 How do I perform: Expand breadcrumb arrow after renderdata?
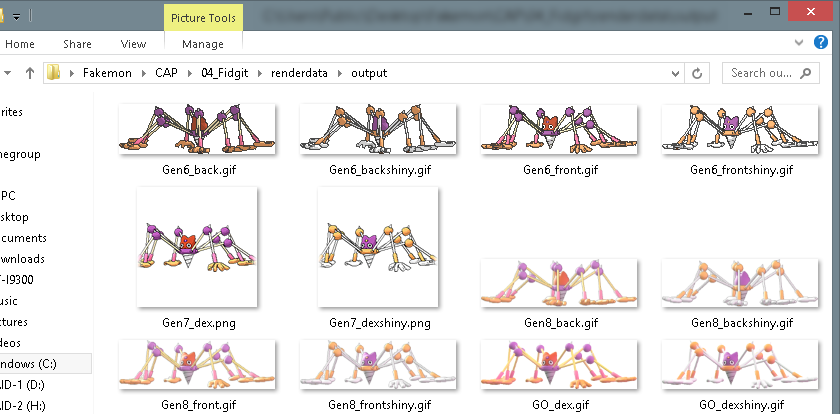coord(340,73)
